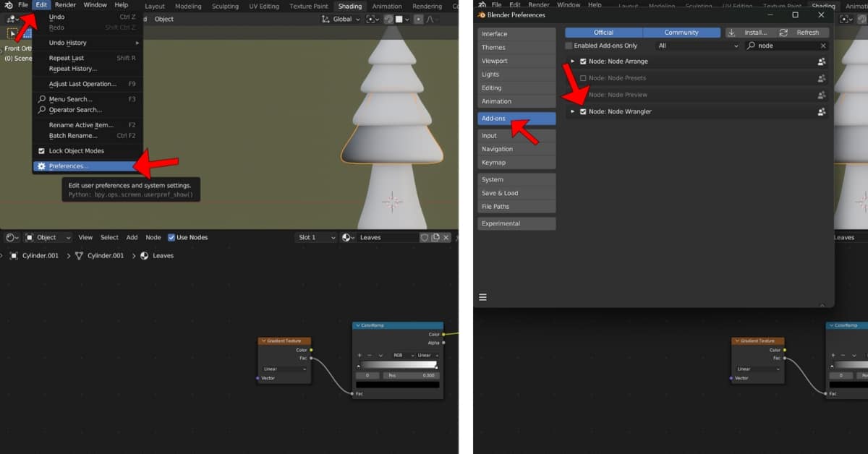Open RGB color mode dropdown in left ColorRamp
868x454 pixels.
[401, 355]
